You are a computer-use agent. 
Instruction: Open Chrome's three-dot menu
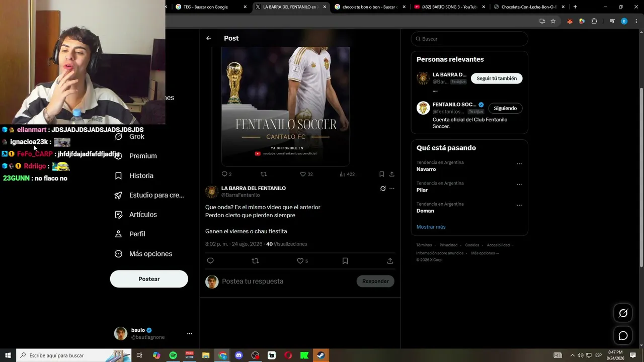tap(635, 21)
